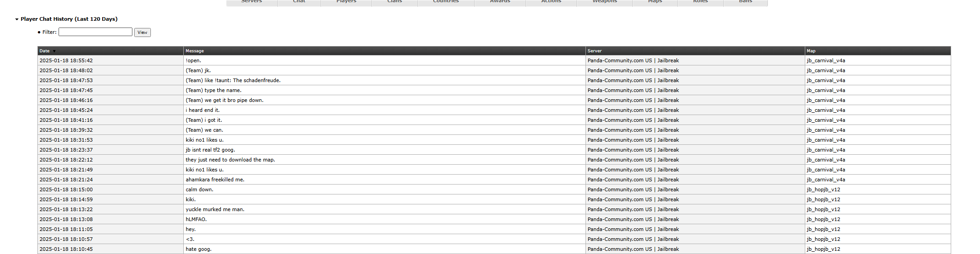
Task: Go to the Players tab
Action: pos(346,2)
